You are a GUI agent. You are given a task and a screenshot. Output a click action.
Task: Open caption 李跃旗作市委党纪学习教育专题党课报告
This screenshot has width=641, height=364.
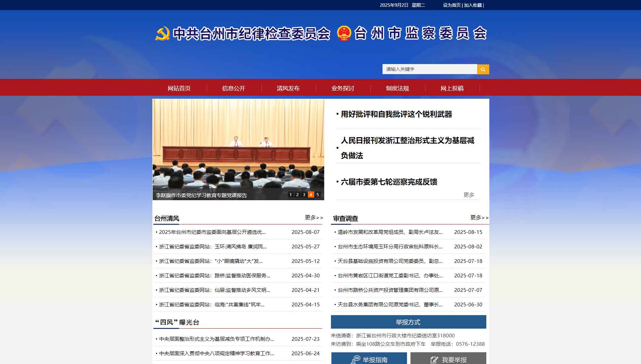click(202, 195)
